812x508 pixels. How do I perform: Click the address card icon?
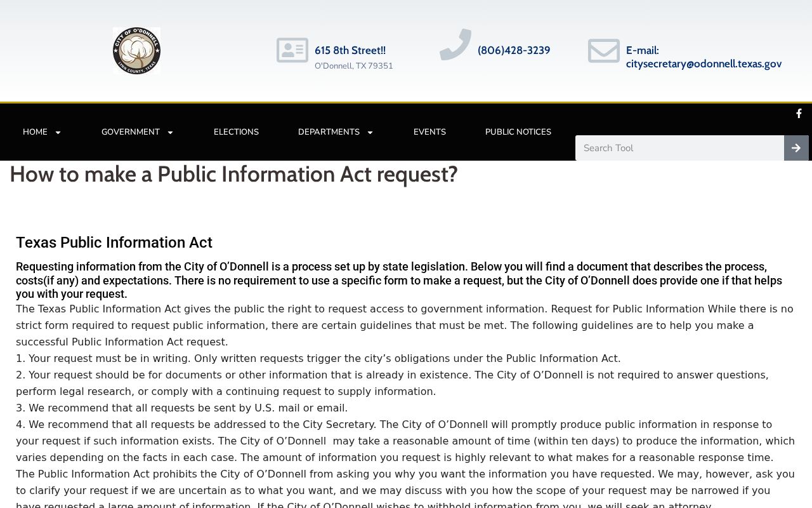(292, 50)
